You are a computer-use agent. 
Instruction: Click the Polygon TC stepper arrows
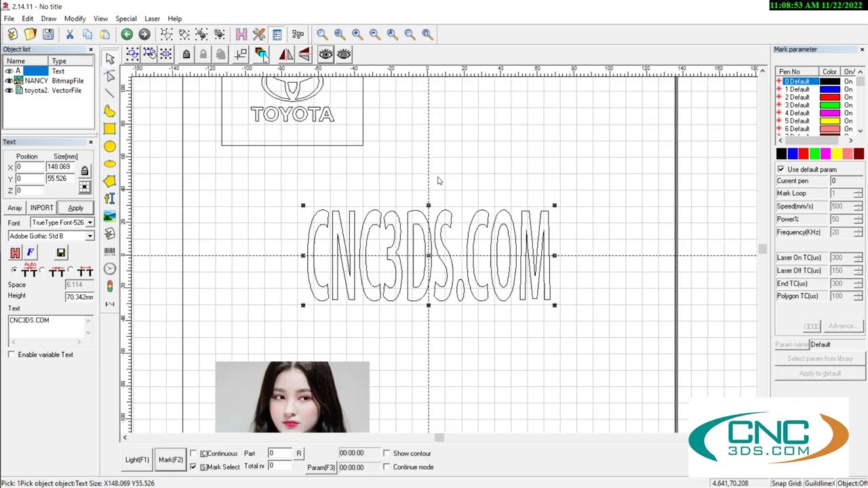[859, 296]
